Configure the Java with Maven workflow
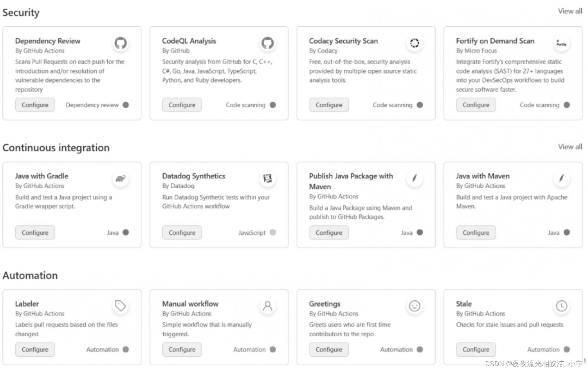This screenshot has width=588, height=371. click(476, 233)
